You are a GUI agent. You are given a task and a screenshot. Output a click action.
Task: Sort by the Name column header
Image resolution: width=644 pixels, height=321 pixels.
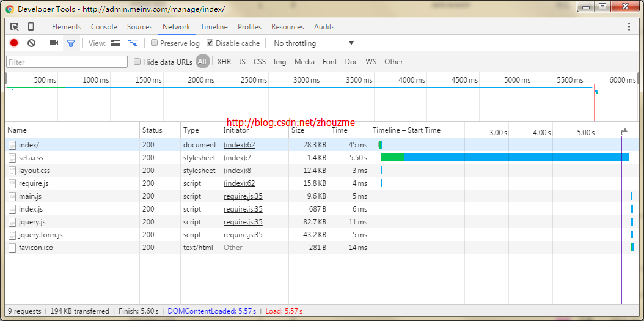coord(72,130)
